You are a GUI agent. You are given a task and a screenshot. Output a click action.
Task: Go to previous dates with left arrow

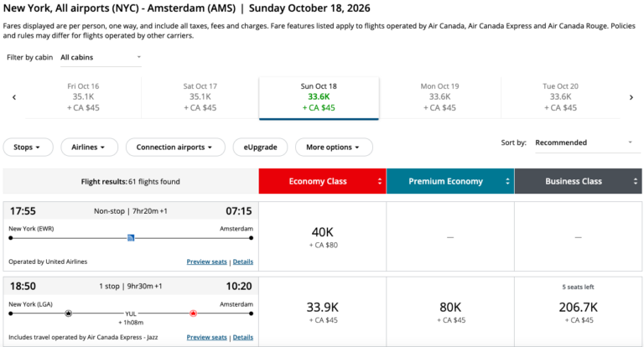click(13, 97)
